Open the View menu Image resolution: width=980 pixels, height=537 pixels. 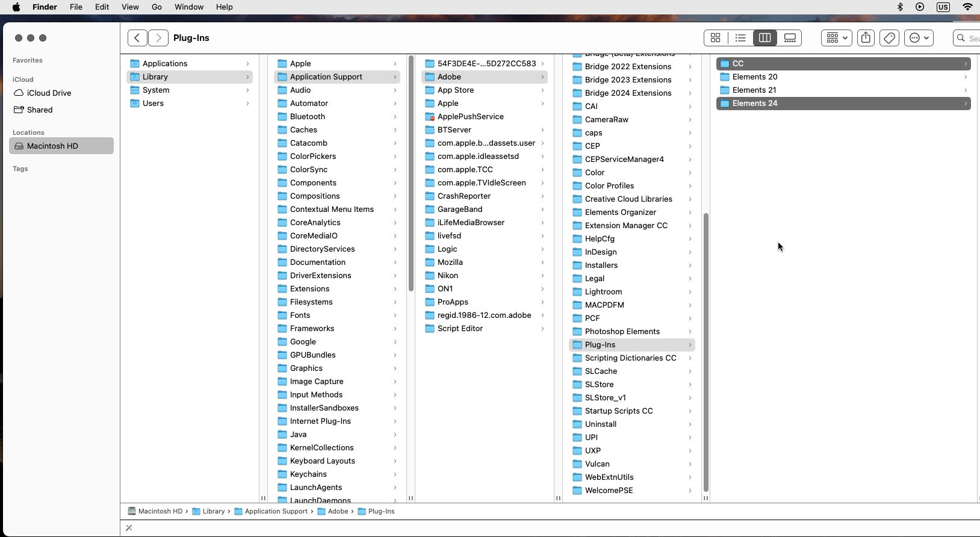[130, 7]
